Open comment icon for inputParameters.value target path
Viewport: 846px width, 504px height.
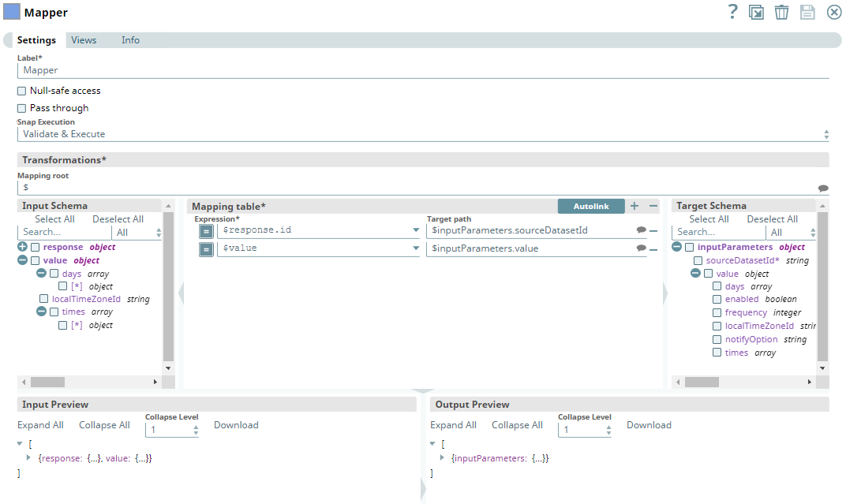641,248
